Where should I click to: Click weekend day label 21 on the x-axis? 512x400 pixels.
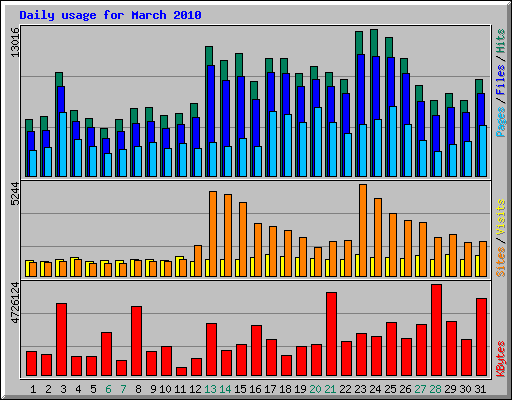click(x=330, y=389)
